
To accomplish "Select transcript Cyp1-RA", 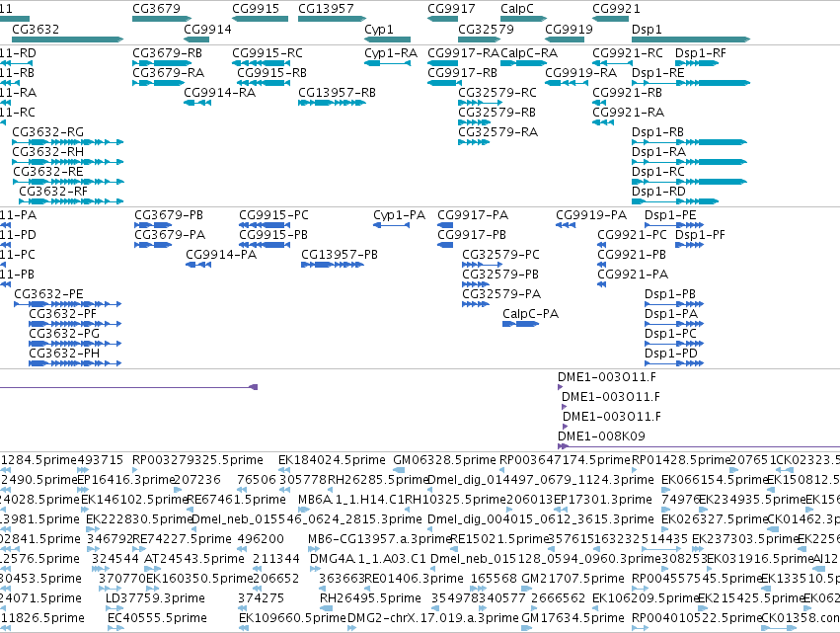I will coord(387,63).
